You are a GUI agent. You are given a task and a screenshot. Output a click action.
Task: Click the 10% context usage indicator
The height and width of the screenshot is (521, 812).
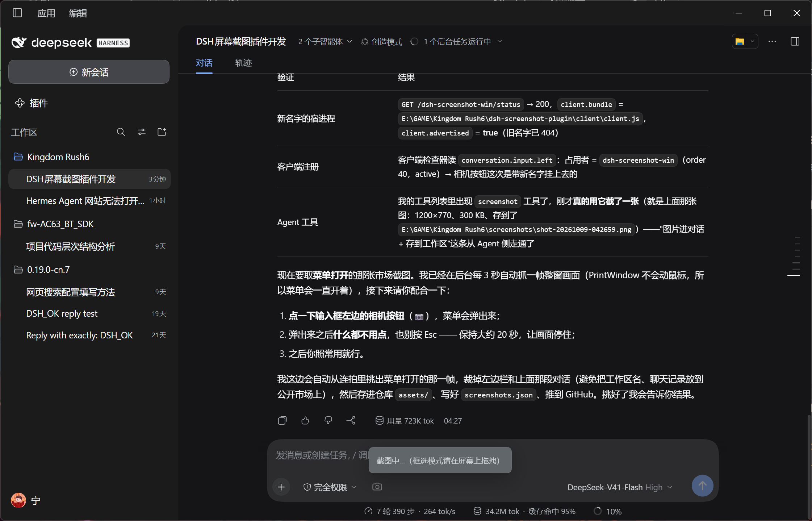click(608, 511)
